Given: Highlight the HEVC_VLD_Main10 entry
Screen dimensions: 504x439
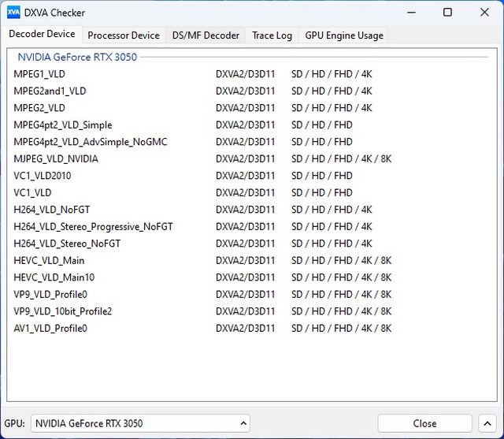Looking at the screenshot, I should (54, 277).
